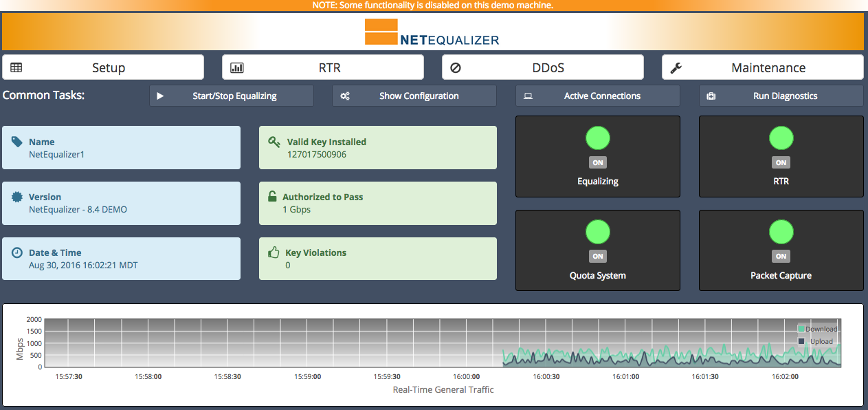Open the DDoS menu
Viewport: 868px width, 410px height.
click(543, 67)
